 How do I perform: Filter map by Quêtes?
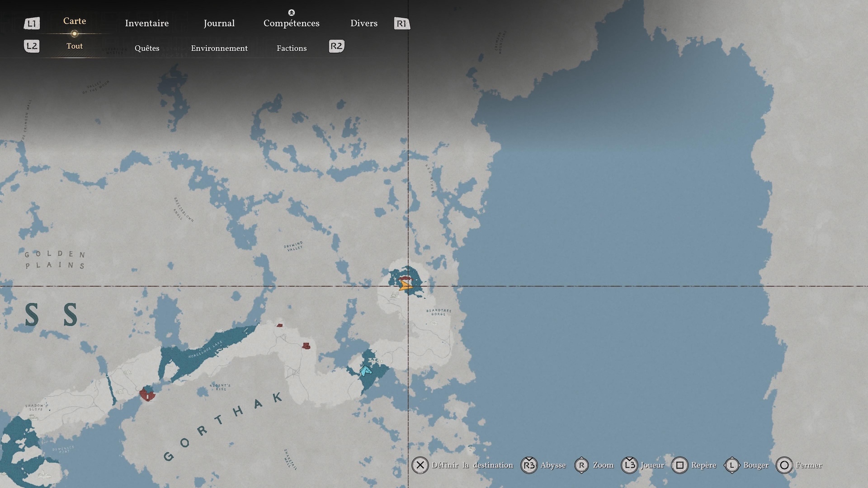[x=147, y=48]
